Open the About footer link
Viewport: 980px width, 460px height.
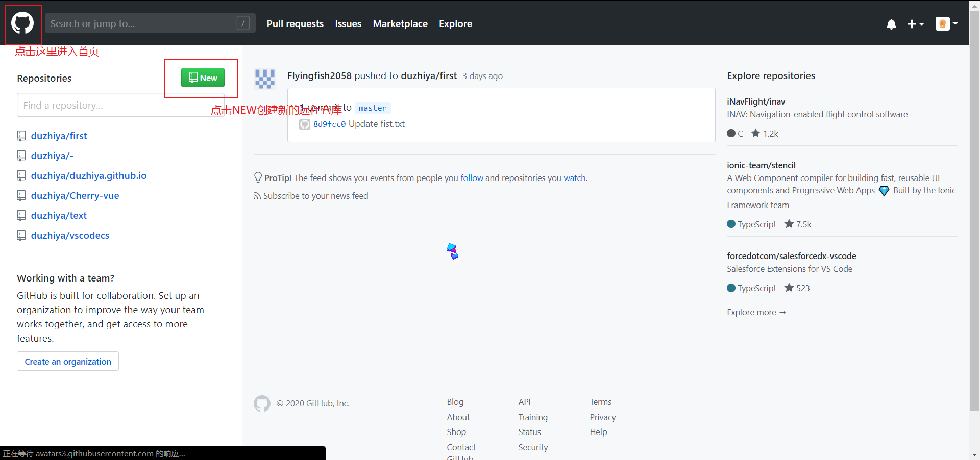click(x=458, y=417)
